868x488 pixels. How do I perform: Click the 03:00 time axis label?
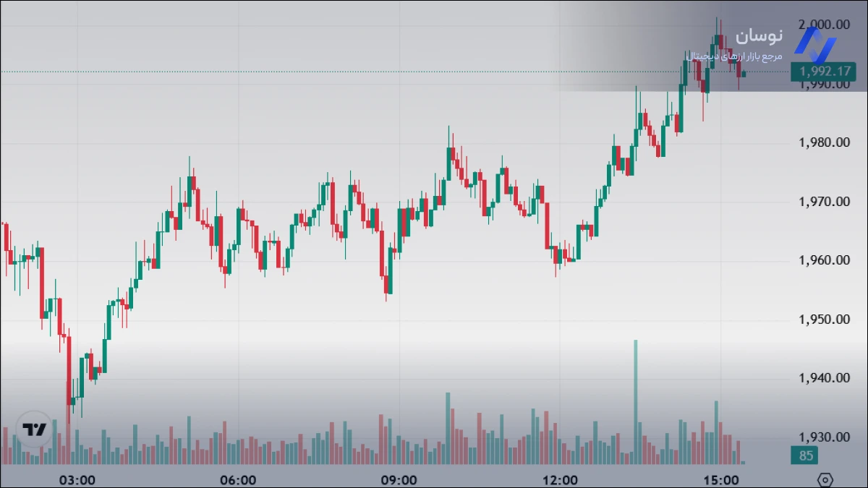[77, 480]
